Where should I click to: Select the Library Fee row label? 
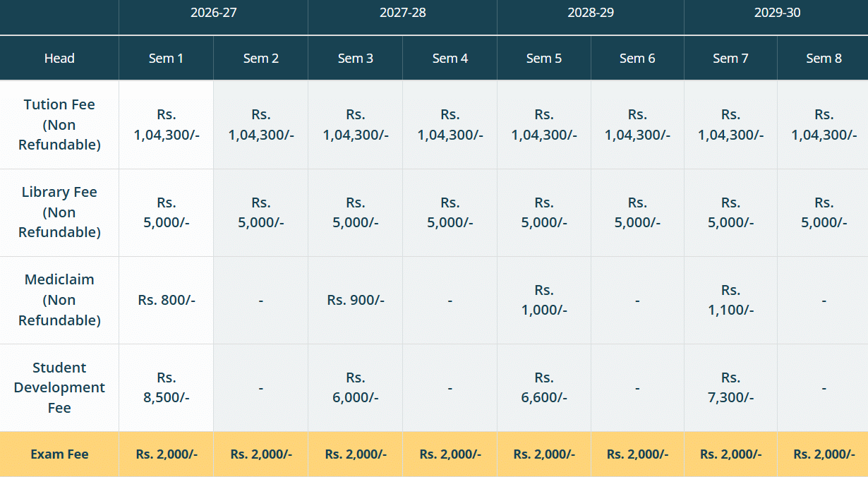[59, 212]
